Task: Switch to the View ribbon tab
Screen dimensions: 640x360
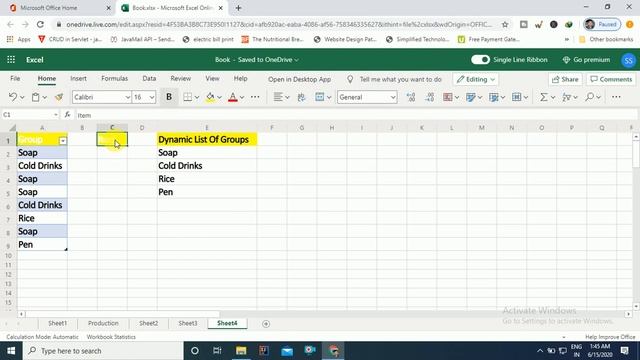Action: click(x=212, y=78)
